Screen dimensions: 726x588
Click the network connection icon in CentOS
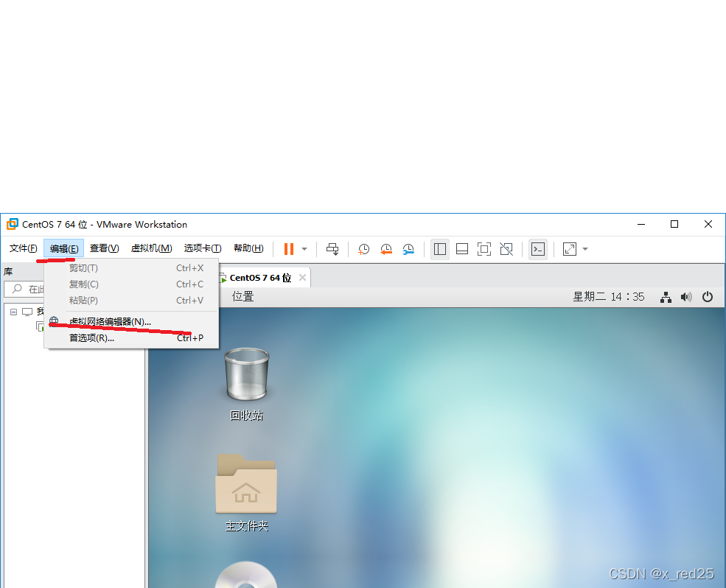666,297
